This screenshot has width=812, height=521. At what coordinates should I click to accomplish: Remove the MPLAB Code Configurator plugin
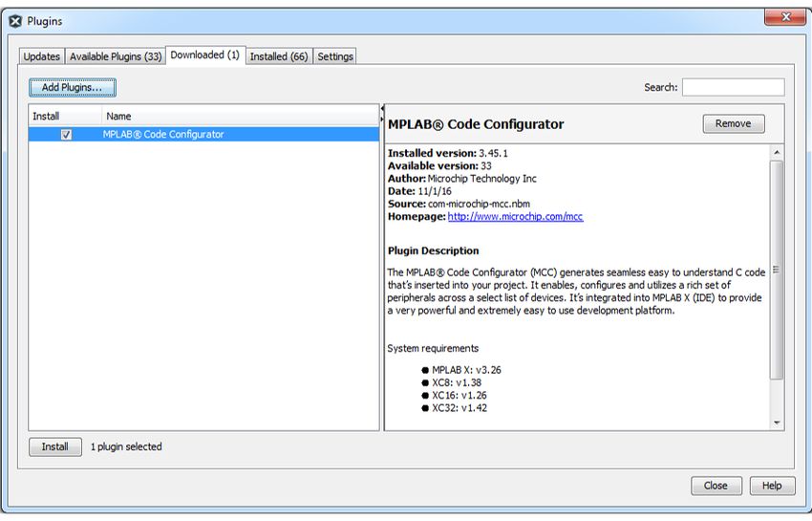pos(734,123)
